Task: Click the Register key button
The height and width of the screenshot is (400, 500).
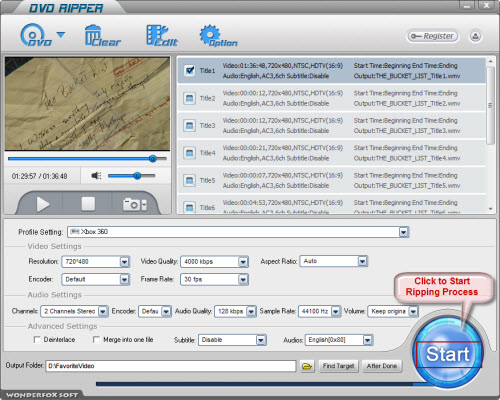Action: point(432,36)
